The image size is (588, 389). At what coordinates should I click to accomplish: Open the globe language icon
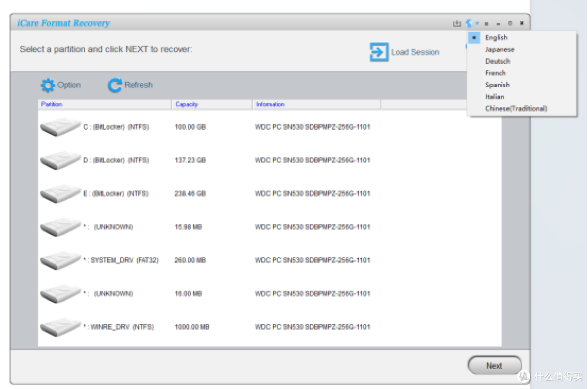coord(469,23)
